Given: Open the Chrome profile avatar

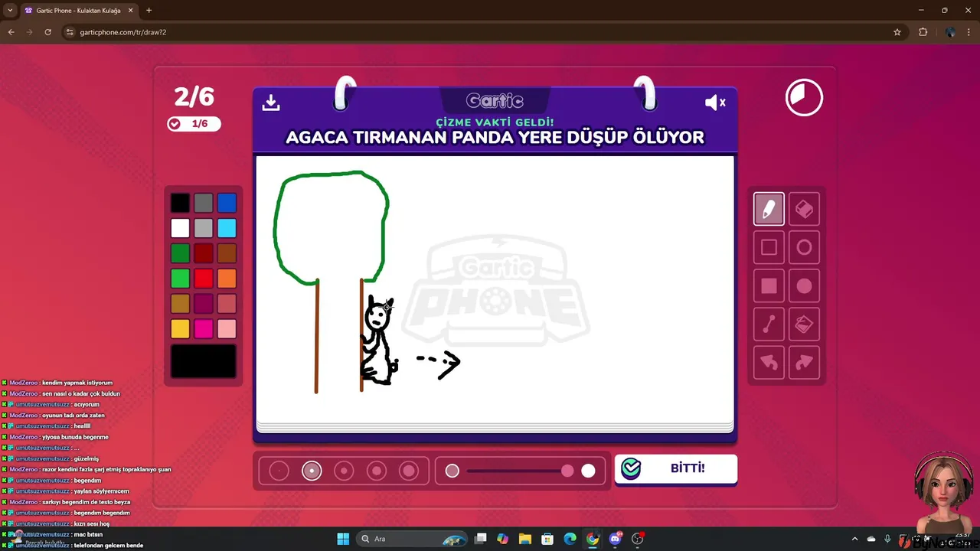Looking at the screenshot, I should (x=950, y=32).
